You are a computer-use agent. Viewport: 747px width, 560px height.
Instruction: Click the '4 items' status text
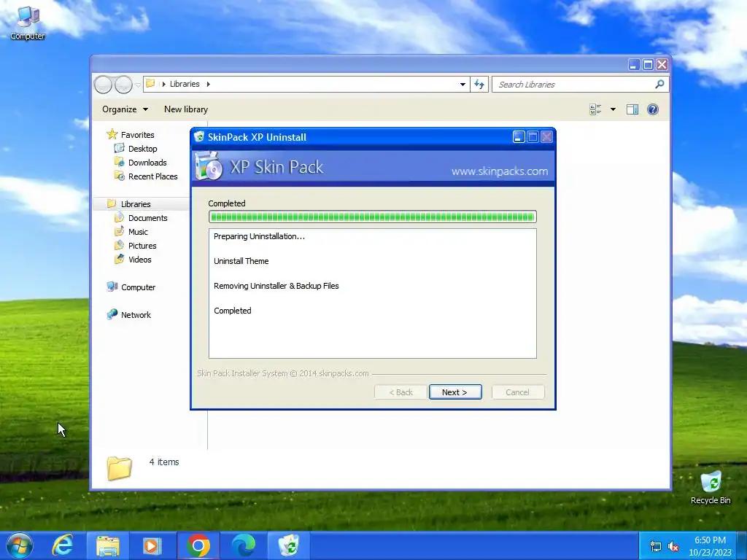[164, 462]
